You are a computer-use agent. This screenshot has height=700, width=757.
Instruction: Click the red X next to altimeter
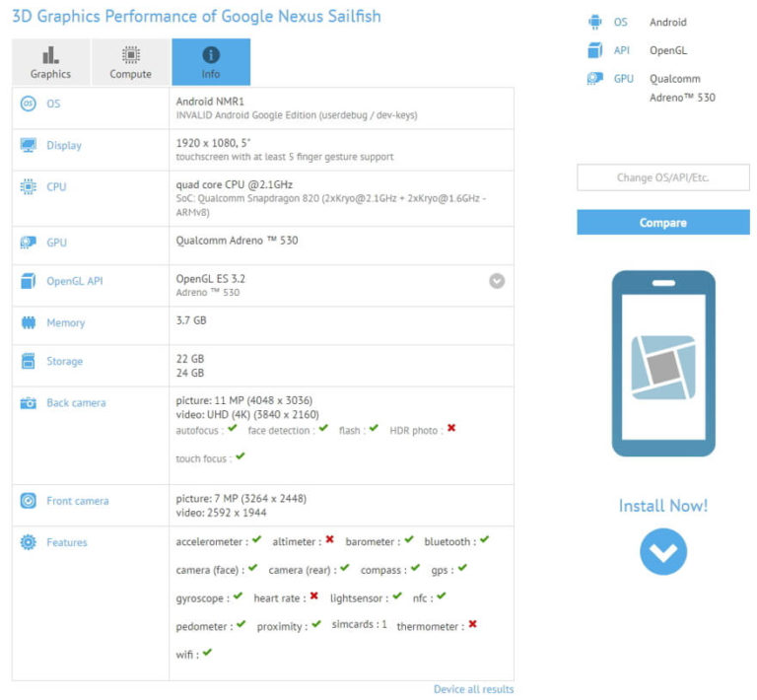329,539
